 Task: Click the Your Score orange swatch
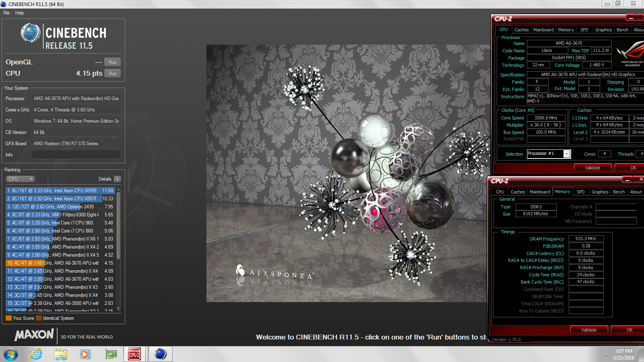click(8, 318)
